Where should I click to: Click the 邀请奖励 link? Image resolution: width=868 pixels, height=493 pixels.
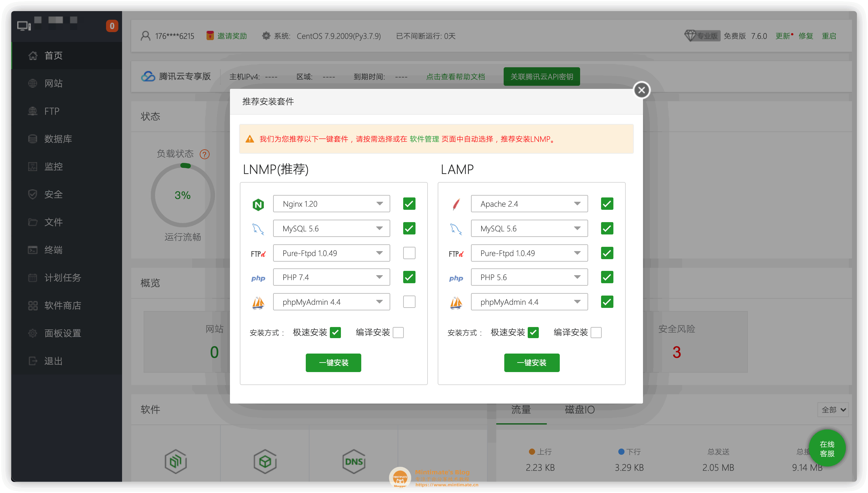click(x=232, y=36)
